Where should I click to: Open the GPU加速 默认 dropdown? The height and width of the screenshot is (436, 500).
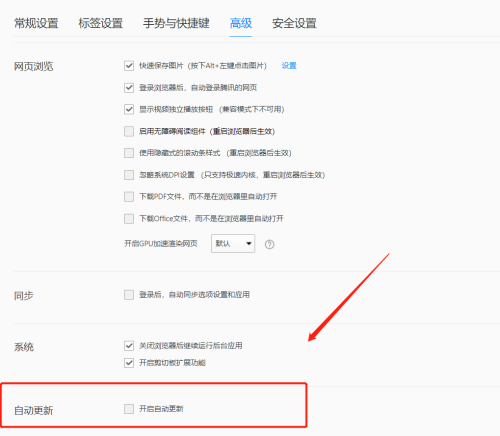233,243
